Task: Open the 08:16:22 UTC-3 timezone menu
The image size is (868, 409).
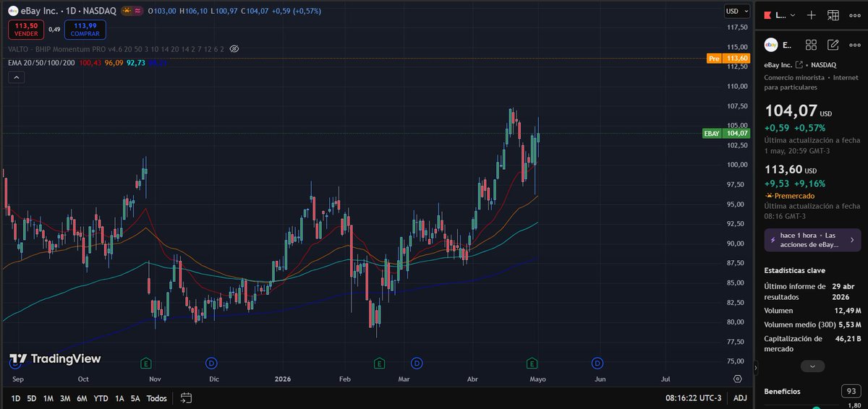Action: pyautogui.click(x=693, y=398)
